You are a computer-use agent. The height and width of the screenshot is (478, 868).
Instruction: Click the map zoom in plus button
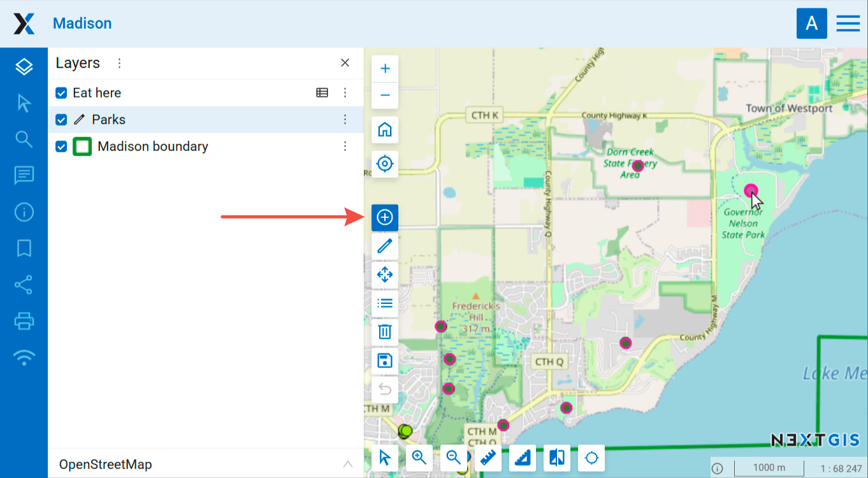385,69
